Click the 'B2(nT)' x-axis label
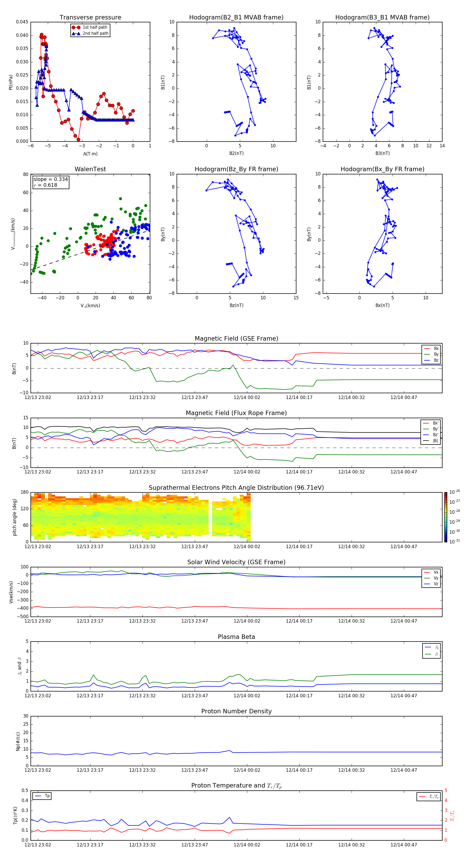 (x=236, y=153)
